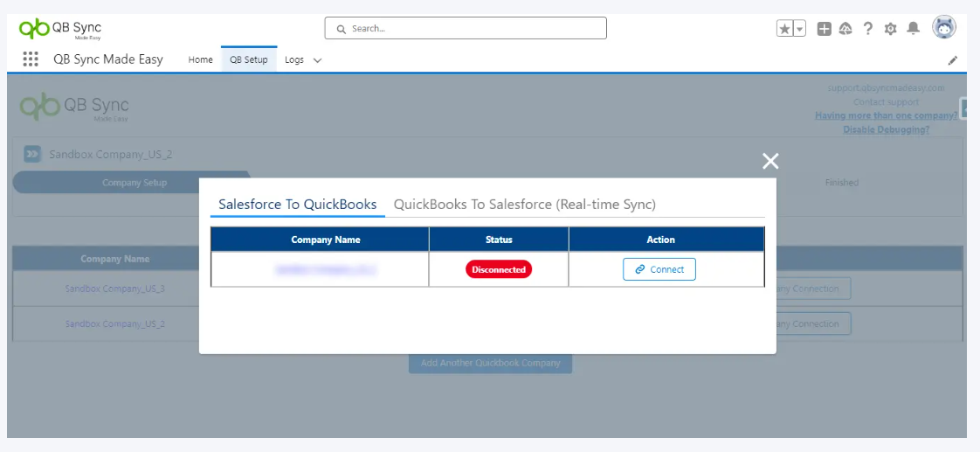Click the Action column header
Image resolution: width=980 pixels, height=452 pixels.
[x=660, y=240]
